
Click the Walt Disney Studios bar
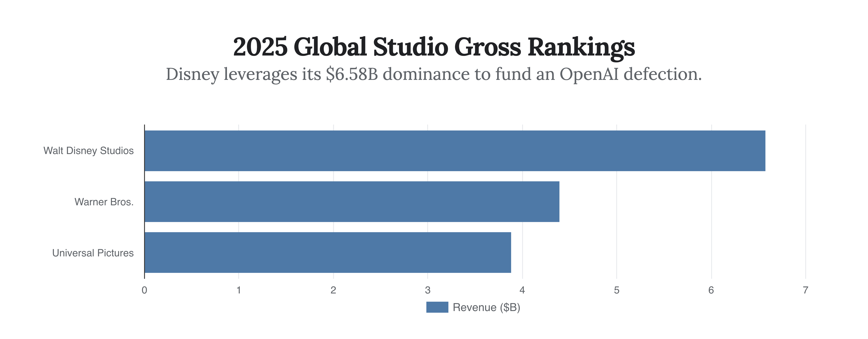point(455,151)
